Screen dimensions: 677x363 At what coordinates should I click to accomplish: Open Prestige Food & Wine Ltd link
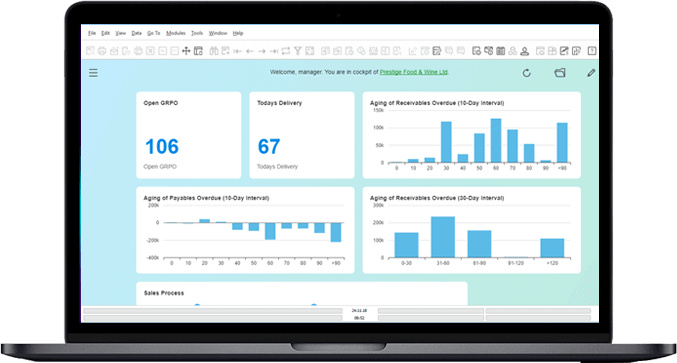[x=414, y=72]
